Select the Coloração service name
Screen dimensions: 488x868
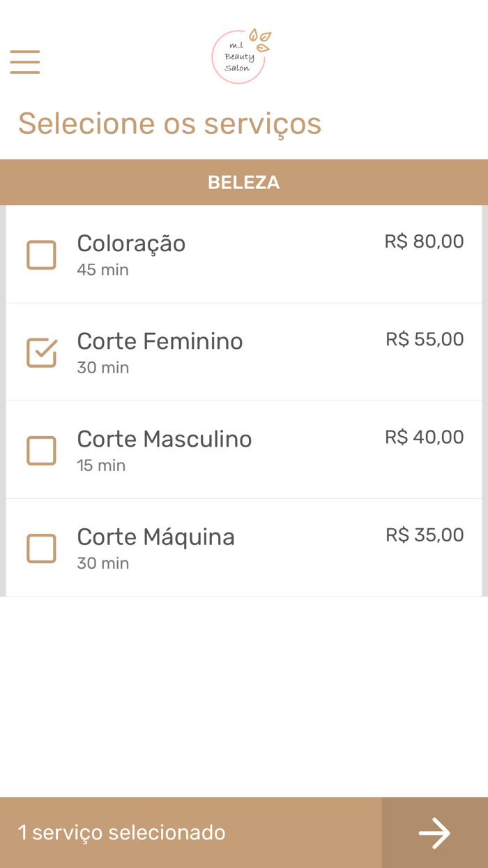131,244
